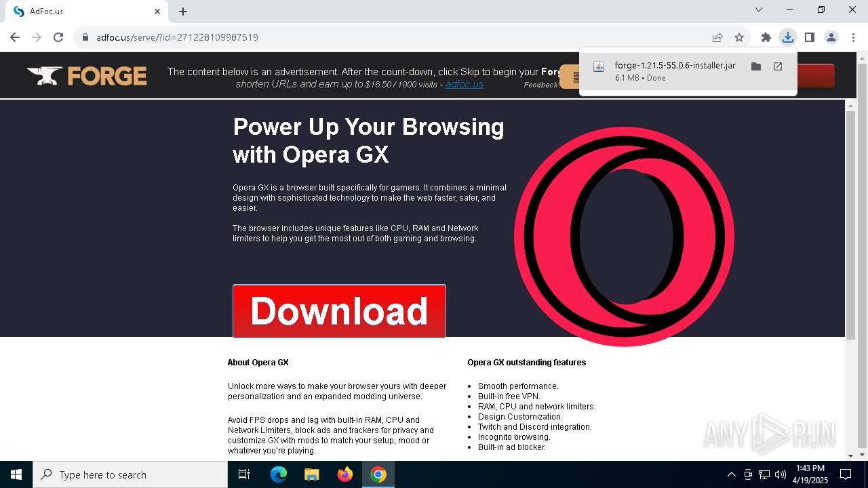The image size is (868, 488).
Task: Open network status tray icon
Action: tap(764, 474)
